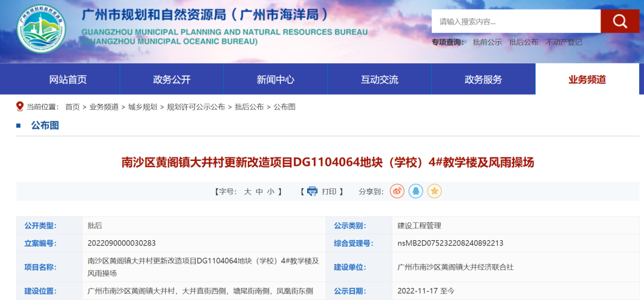This screenshot has width=644, height=307.
Task: Go to 首页 in breadcrumb
Action: (x=72, y=107)
